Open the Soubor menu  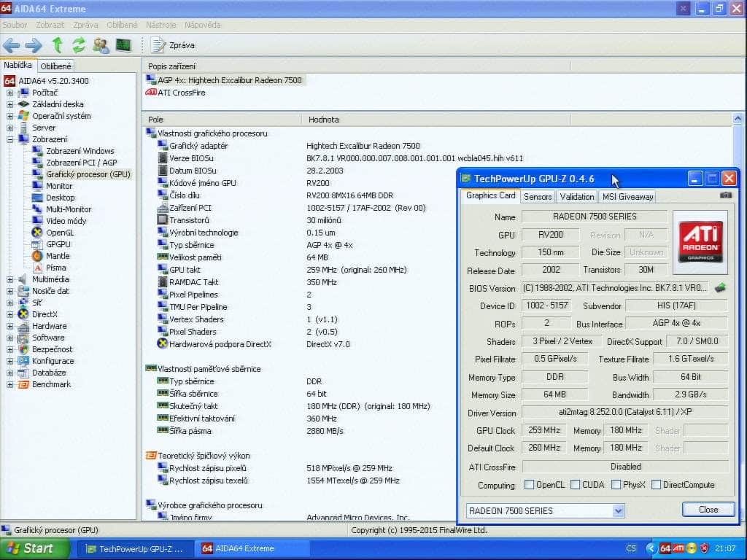[15, 25]
